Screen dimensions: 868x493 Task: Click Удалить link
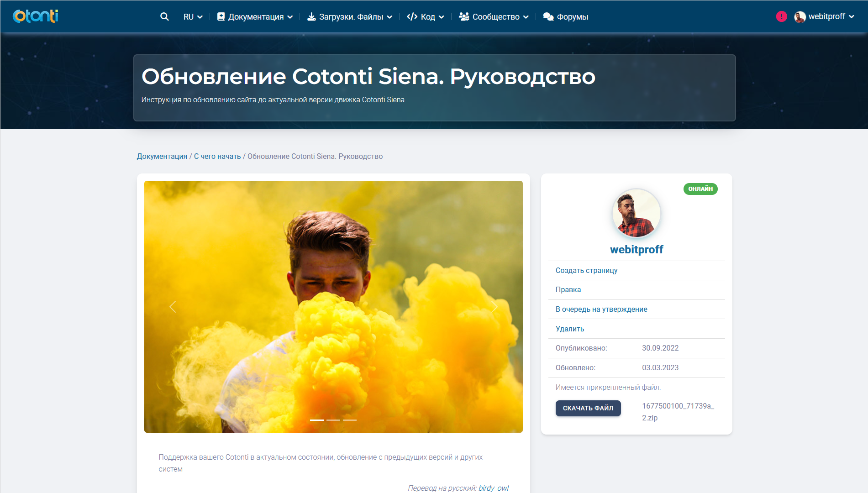pyautogui.click(x=570, y=329)
